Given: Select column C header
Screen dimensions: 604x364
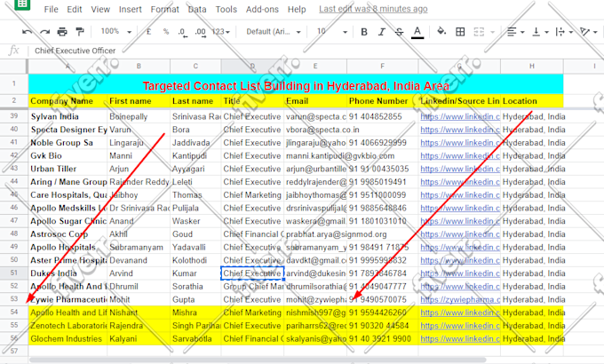Looking at the screenshot, I should tap(195, 67).
